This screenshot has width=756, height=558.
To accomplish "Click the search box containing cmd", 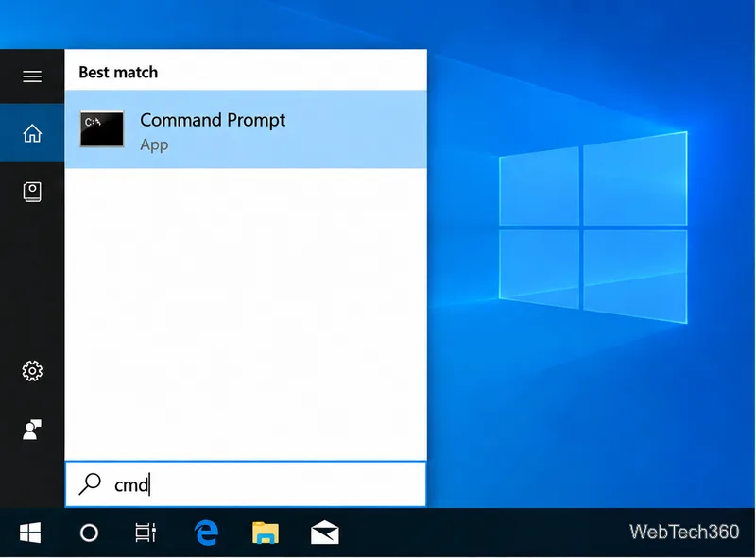I will (x=246, y=483).
